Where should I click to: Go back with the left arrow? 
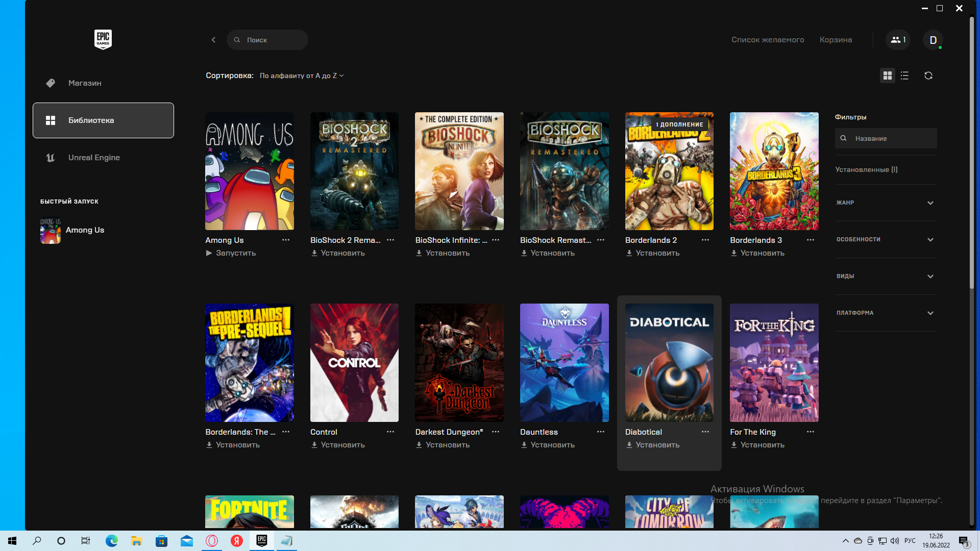tap(213, 40)
